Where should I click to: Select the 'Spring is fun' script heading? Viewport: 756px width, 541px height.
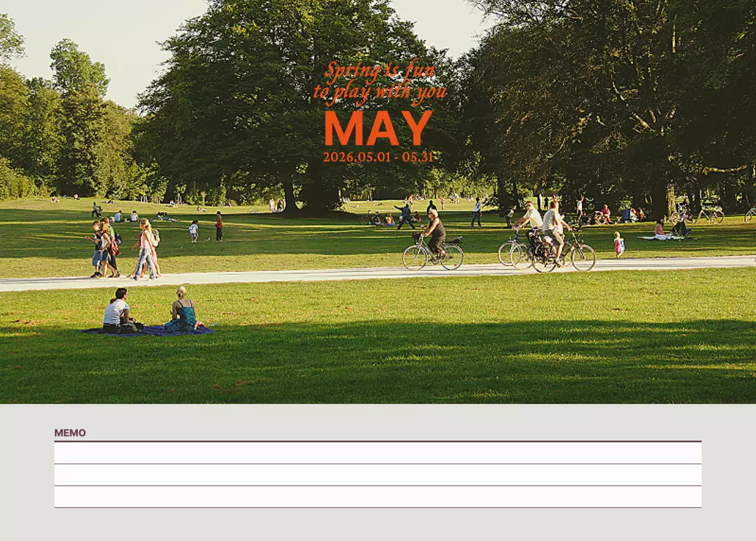[x=379, y=71]
